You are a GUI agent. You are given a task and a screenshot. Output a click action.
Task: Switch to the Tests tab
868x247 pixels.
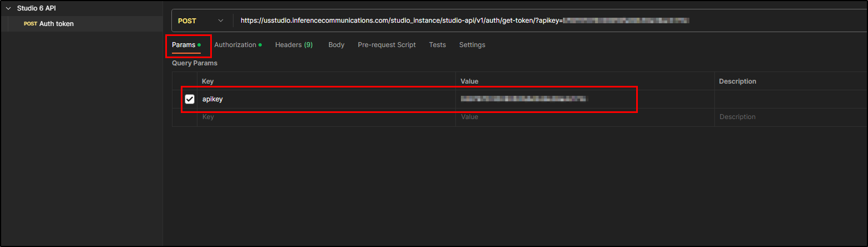click(x=437, y=45)
